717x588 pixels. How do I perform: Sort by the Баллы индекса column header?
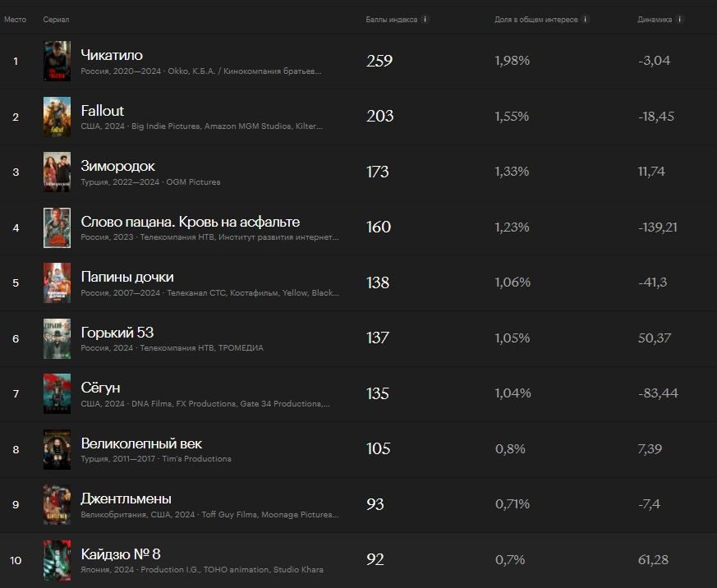(392, 20)
